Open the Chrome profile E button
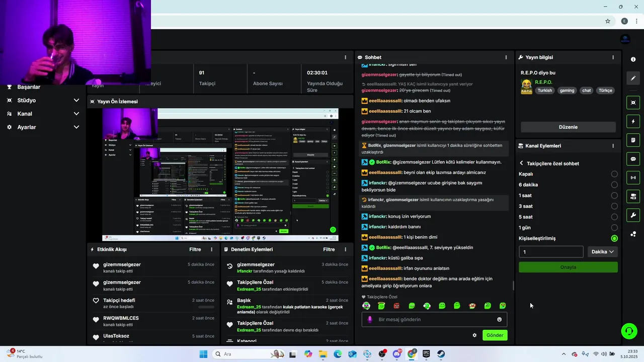 [624, 21]
